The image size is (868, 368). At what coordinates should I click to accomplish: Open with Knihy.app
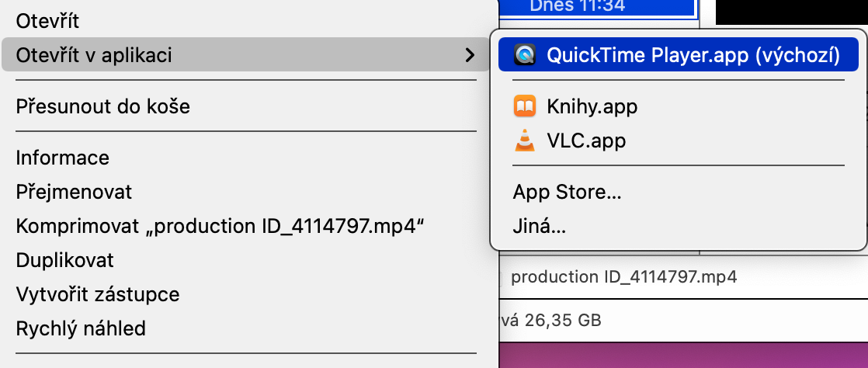pos(592,106)
